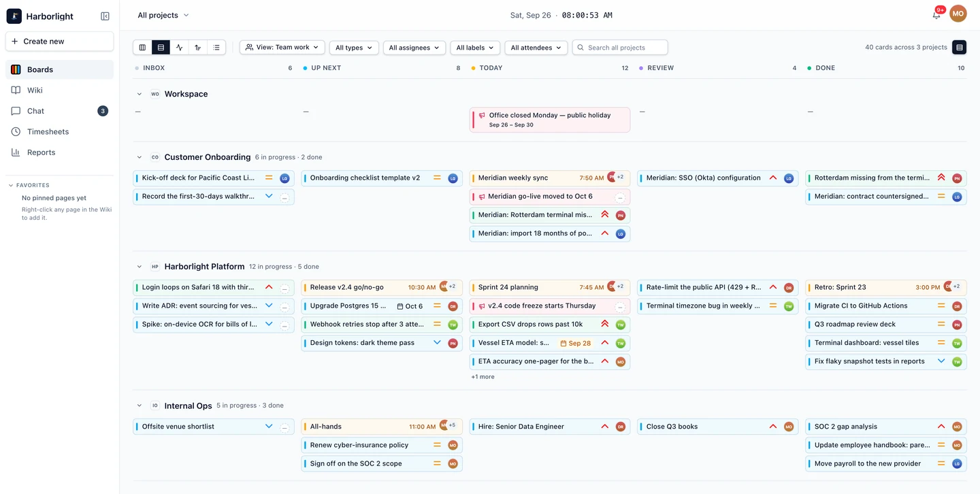Go to Boards in the sidebar
Viewport: 980px width, 494px height.
point(60,69)
